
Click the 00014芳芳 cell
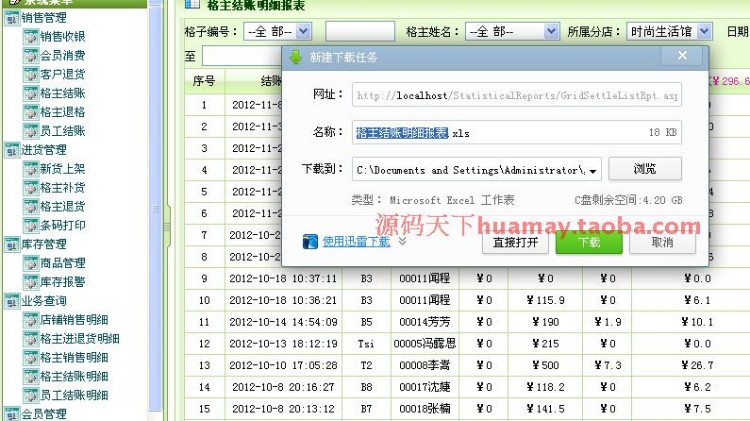click(425, 322)
